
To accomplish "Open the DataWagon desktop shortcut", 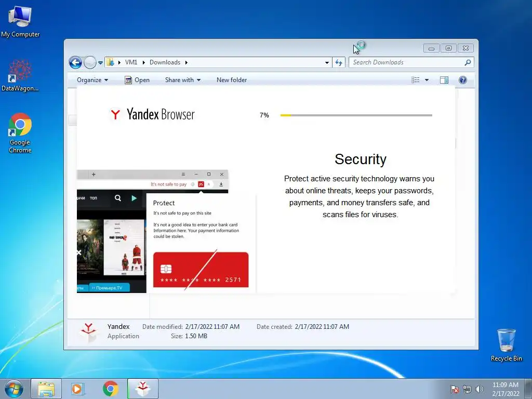I will pos(20,75).
